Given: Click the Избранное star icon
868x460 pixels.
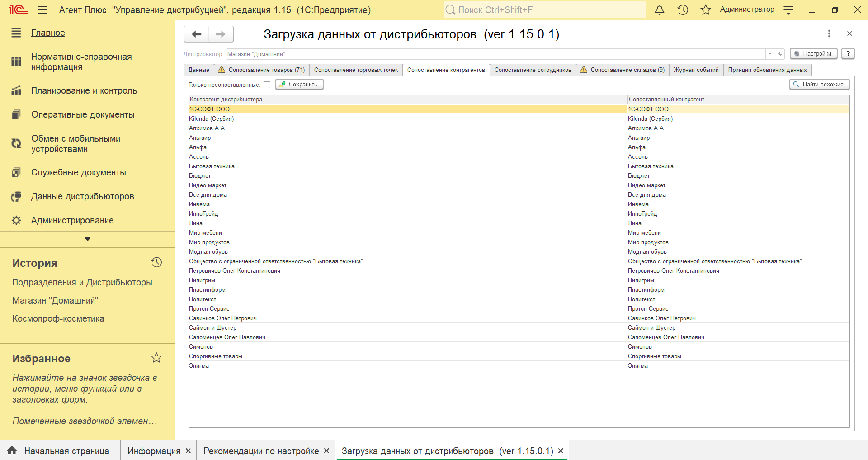Looking at the screenshot, I should coord(156,358).
